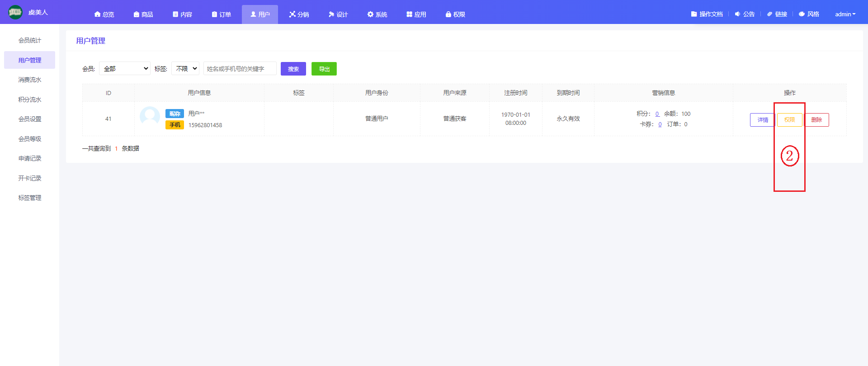Viewport: 868px width, 366px height.
Task: Click the 注册时间 column header
Action: (x=516, y=93)
